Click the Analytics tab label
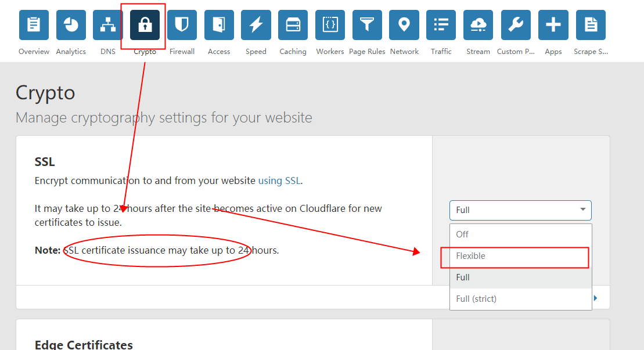 point(71,51)
